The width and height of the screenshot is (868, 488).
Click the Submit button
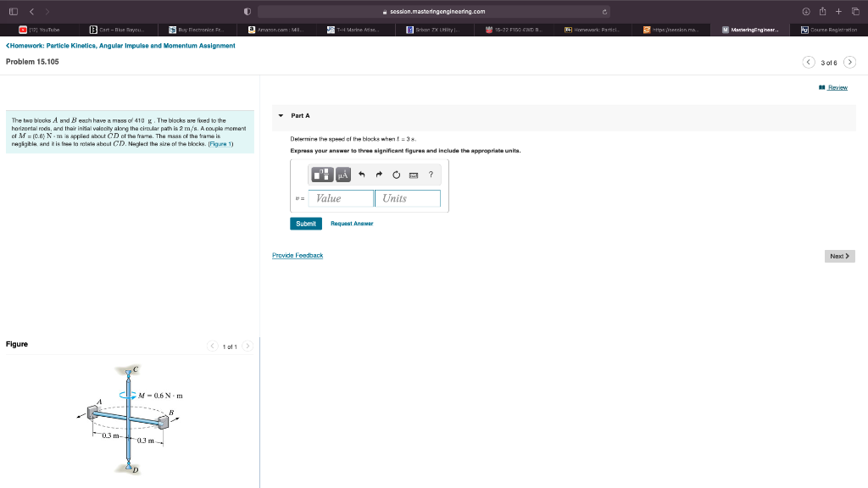click(x=305, y=223)
